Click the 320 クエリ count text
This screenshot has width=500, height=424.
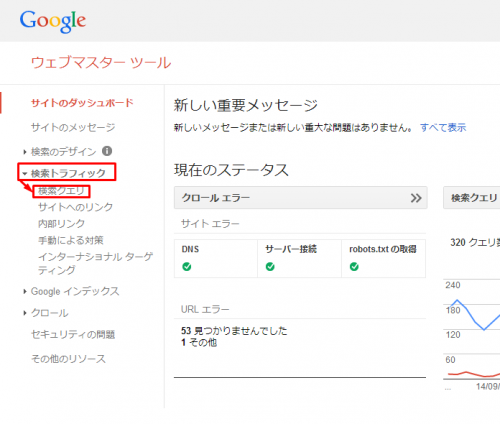(x=475, y=242)
